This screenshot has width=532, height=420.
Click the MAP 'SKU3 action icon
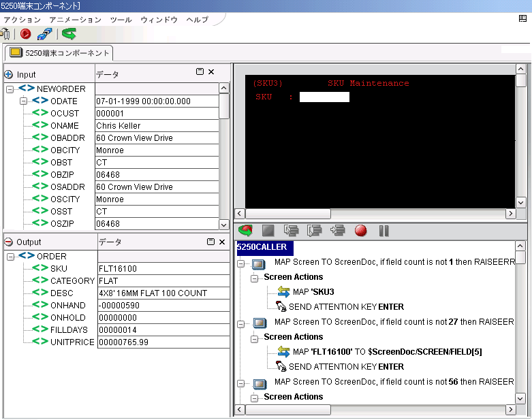pyautogui.click(x=283, y=291)
